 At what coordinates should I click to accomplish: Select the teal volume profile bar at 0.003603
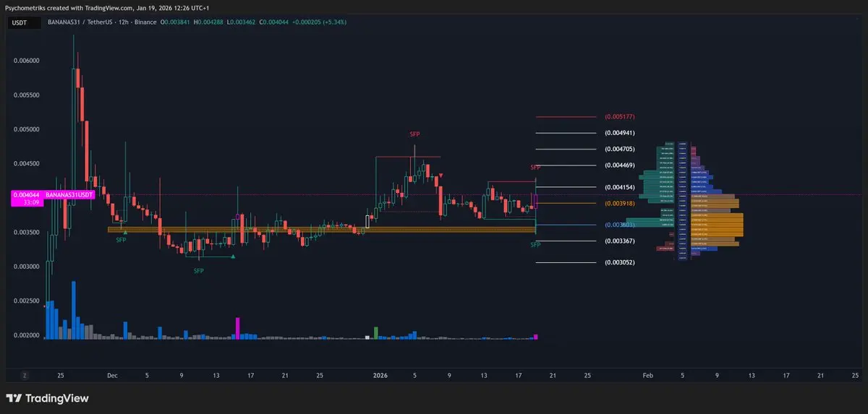[650, 222]
